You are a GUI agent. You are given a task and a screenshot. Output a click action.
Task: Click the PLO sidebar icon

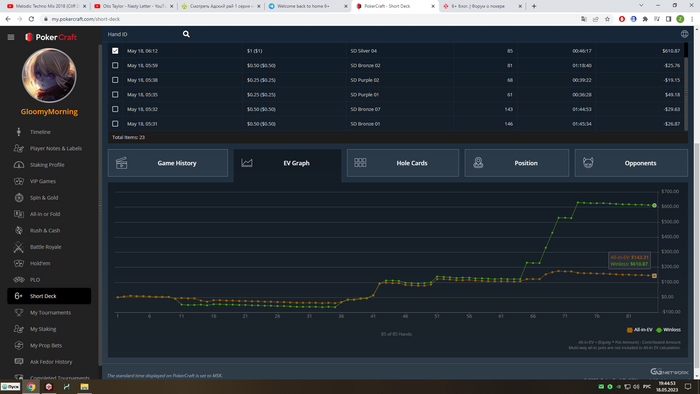19,280
